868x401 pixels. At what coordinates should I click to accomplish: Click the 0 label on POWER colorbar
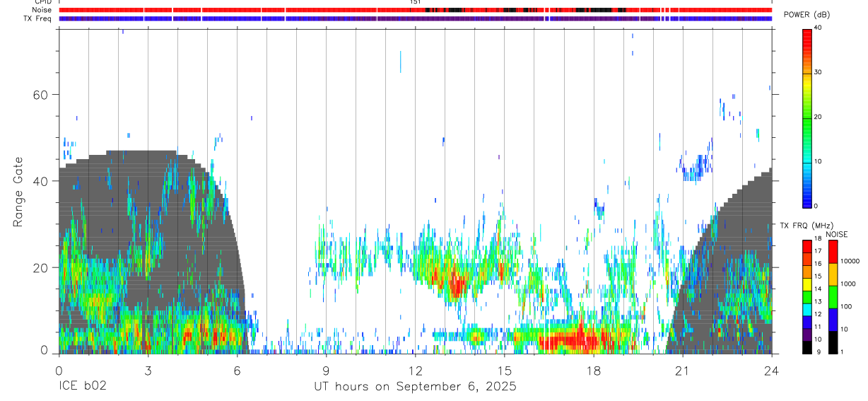(x=816, y=206)
